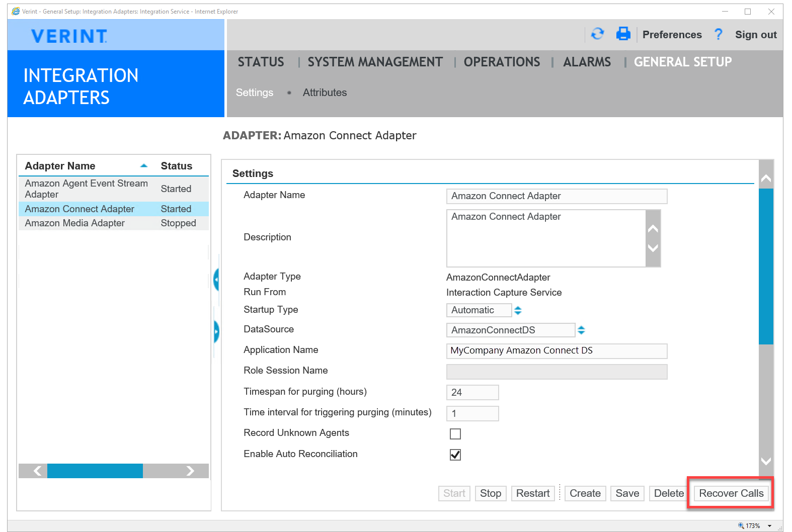Click the Status column header
This screenshot has height=532, width=792.
[x=177, y=166]
